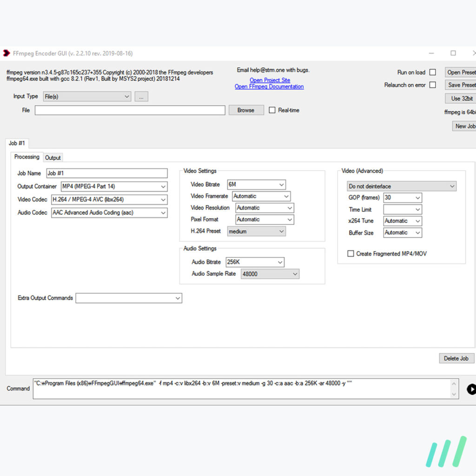Click into the File path field
This screenshot has height=476, width=476.
tap(130, 110)
